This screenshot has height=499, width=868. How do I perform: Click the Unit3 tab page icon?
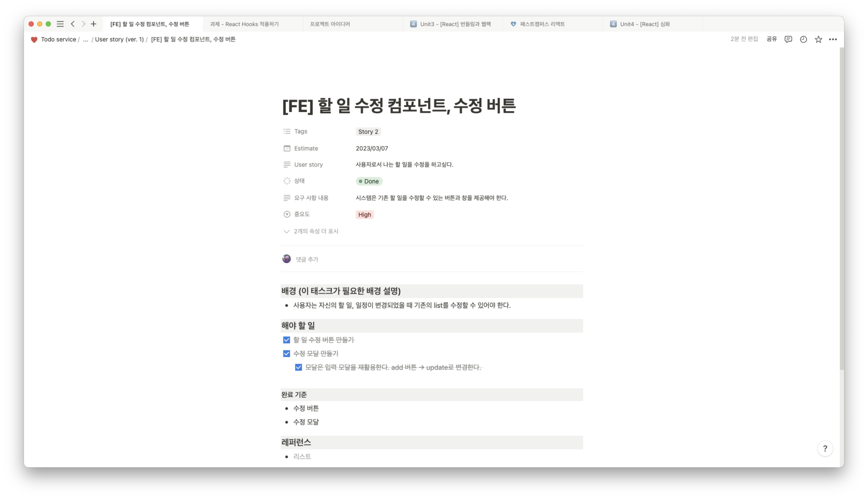coord(413,24)
